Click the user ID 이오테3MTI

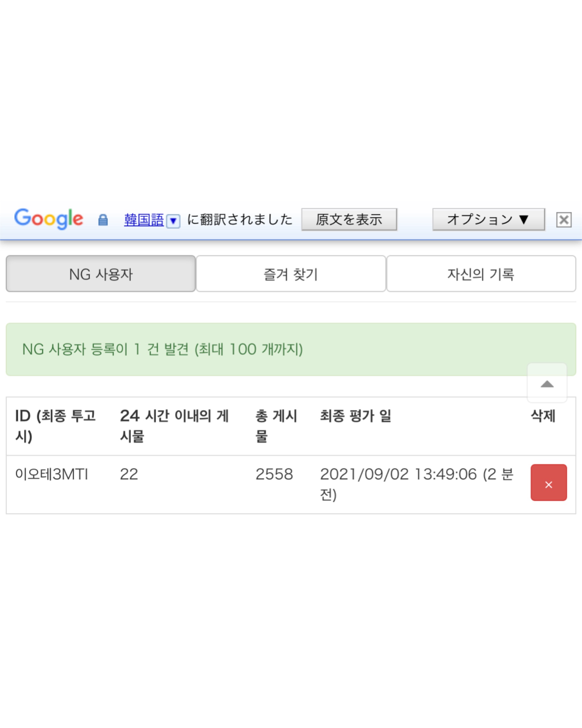pos(52,474)
